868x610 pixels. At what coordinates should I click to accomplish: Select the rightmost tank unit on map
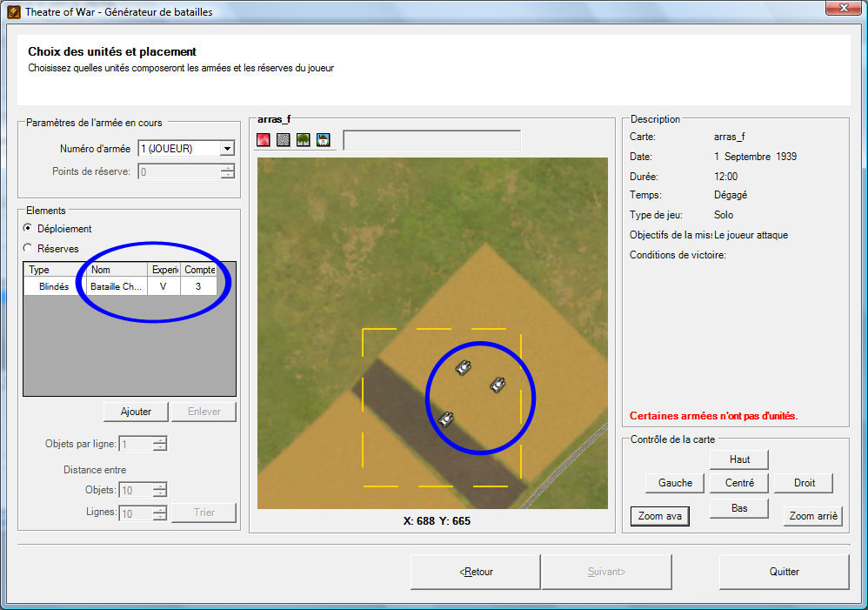point(497,384)
